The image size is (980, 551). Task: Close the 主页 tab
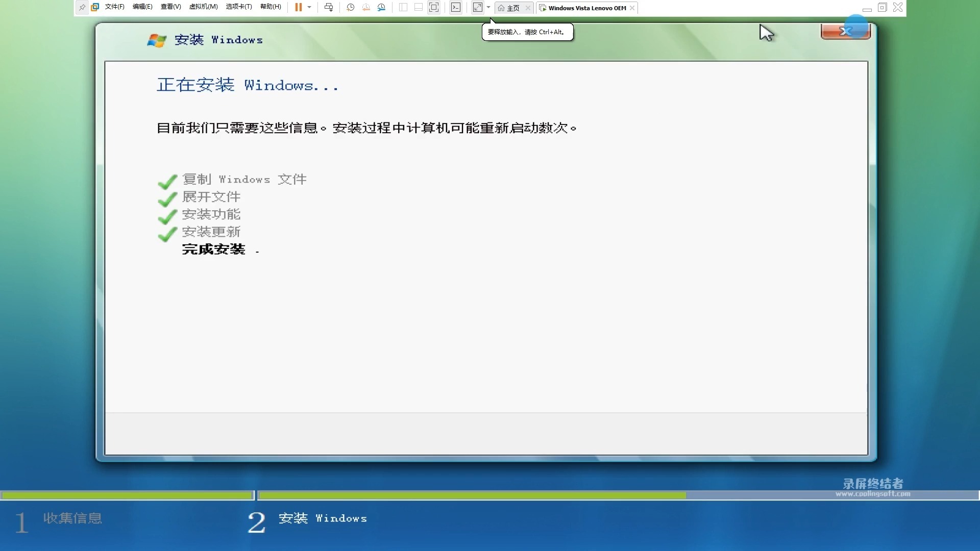527,8
